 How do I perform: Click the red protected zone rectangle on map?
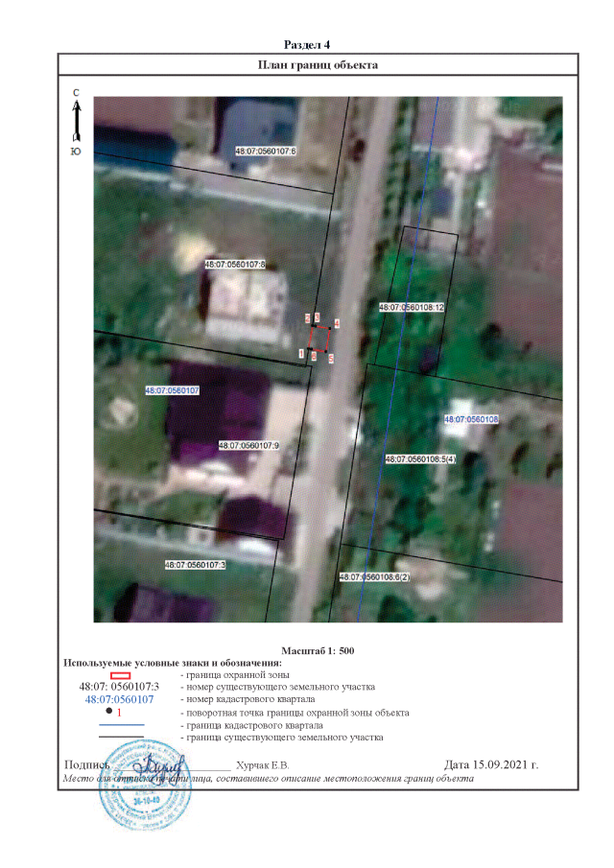(x=319, y=339)
